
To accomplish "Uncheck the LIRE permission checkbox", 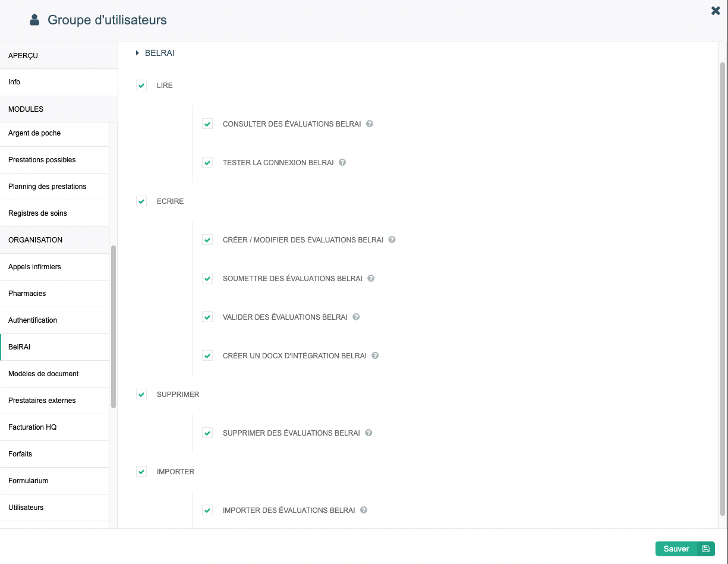I will pyautogui.click(x=141, y=86).
